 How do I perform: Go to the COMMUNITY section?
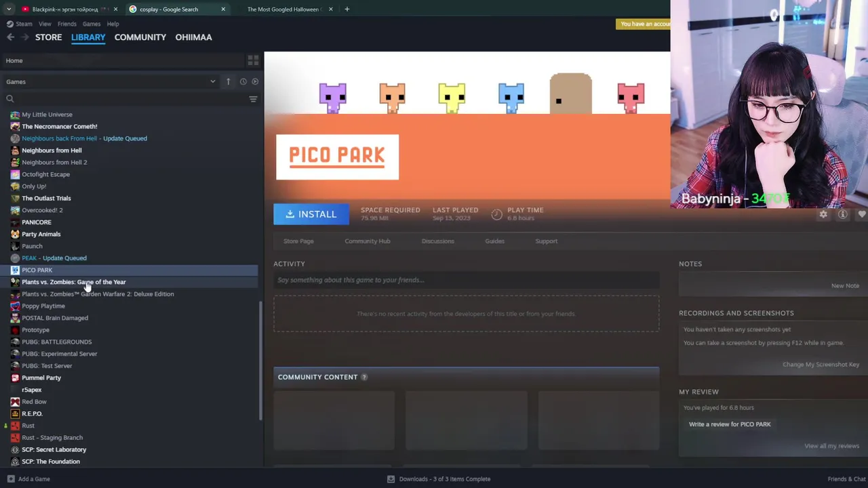click(x=140, y=37)
